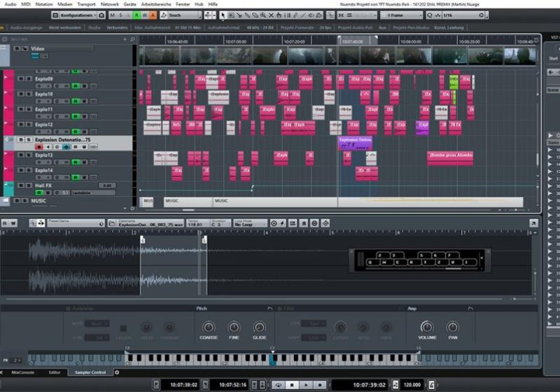Click the tempo field showing 120.000

pos(413,384)
